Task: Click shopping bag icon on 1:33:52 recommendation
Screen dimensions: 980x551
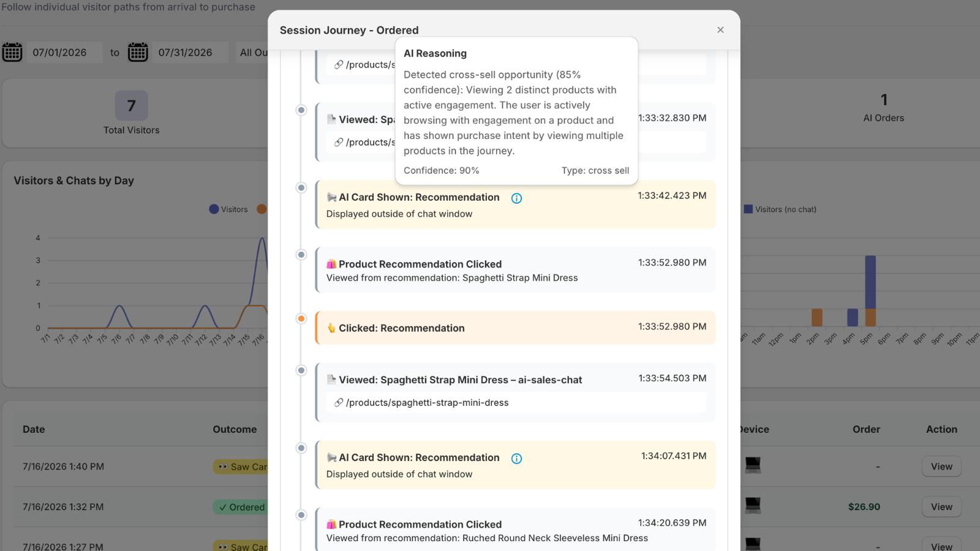Action: [x=331, y=264]
